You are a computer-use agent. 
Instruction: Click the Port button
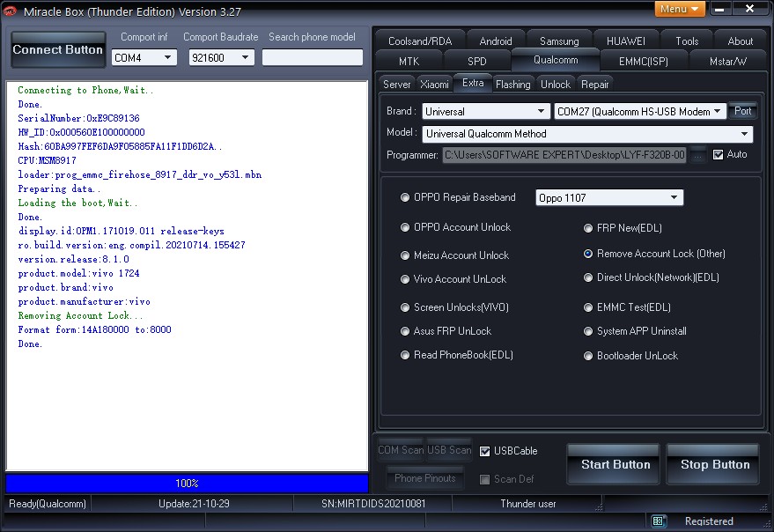point(742,111)
